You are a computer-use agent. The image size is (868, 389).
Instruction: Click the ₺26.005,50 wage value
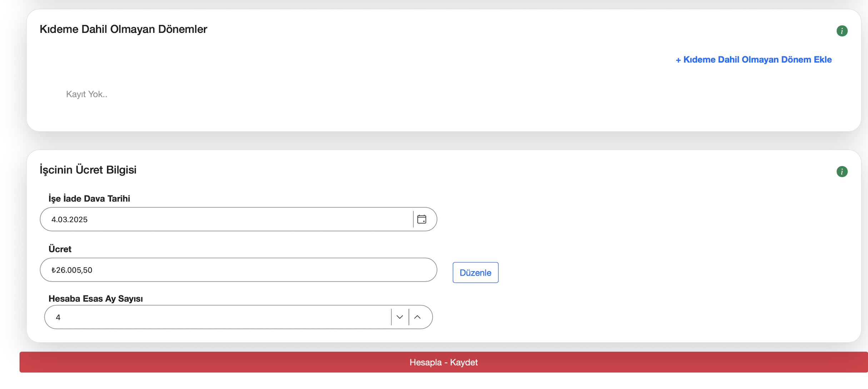click(x=72, y=270)
